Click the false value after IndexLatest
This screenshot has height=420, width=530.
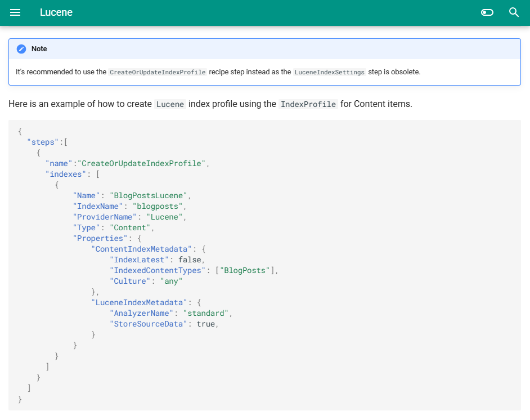(190, 260)
